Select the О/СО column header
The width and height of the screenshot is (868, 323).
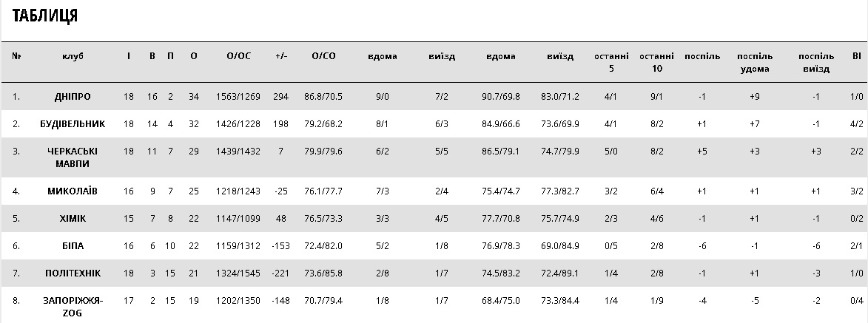pyautogui.click(x=323, y=56)
